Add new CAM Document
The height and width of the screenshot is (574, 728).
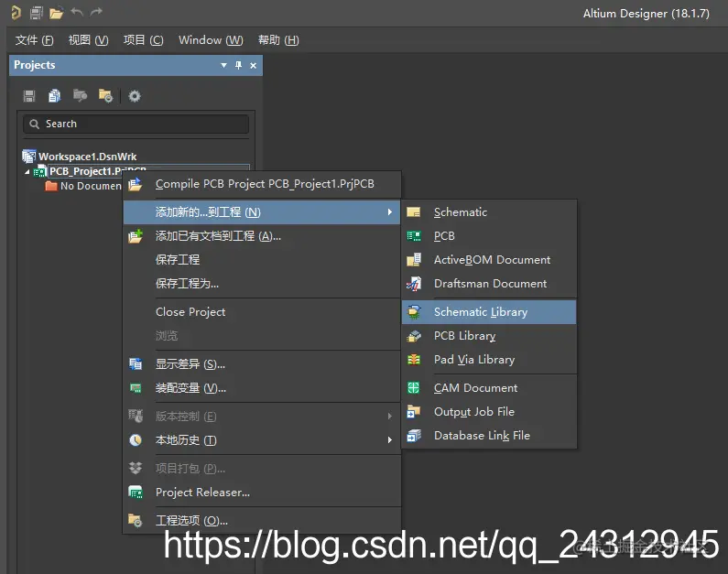(489, 387)
